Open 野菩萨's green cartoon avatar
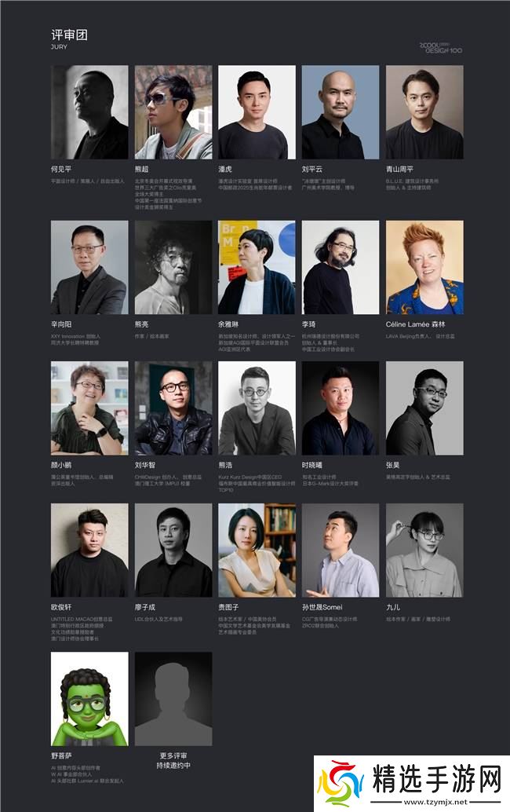The width and height of the screenshot is (510, 812). (89, 699)
